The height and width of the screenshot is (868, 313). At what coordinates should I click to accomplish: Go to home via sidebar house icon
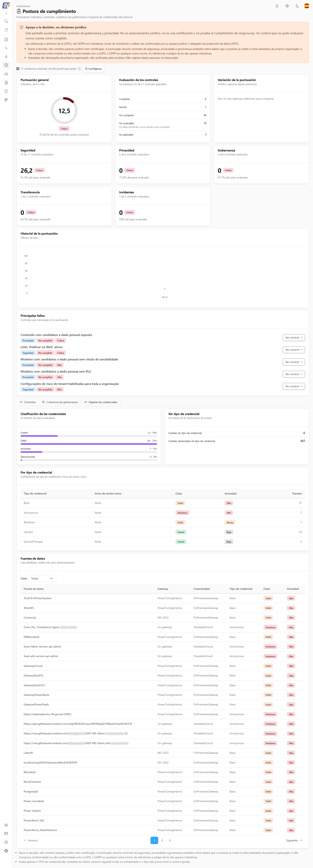(x=6, y=30)
